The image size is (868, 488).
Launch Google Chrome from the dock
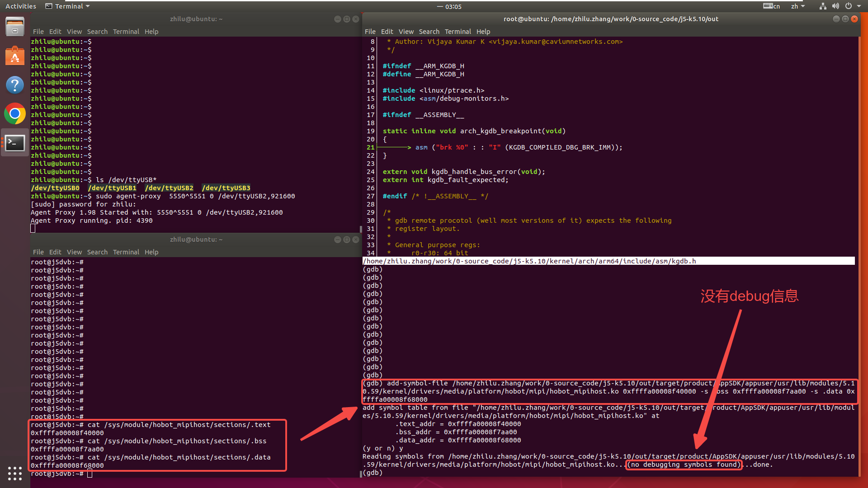[15, 114]
